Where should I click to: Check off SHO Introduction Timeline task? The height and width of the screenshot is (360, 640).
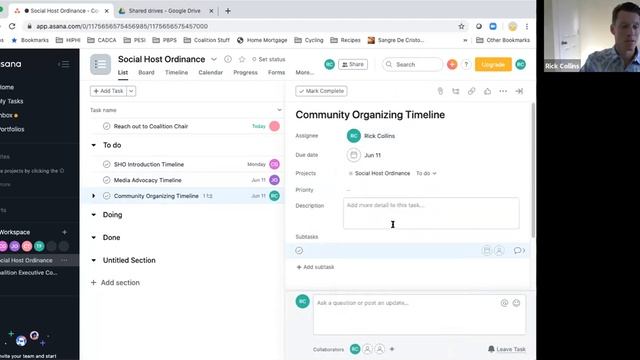pos(107,164)
